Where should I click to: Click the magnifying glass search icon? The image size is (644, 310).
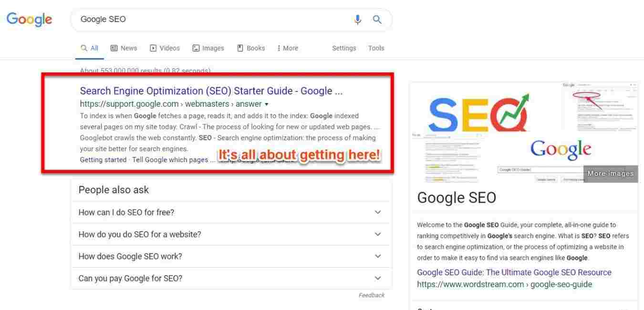[377, 20]
